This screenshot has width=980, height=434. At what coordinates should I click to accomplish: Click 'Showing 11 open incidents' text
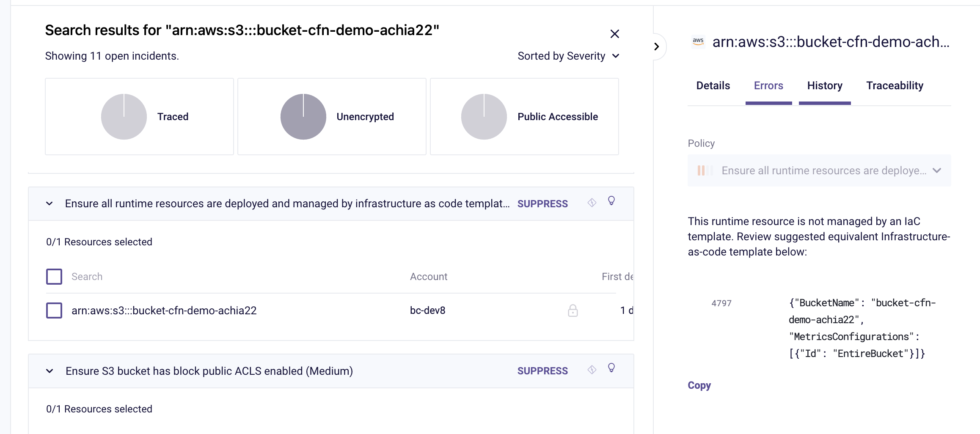pos(112,56)
